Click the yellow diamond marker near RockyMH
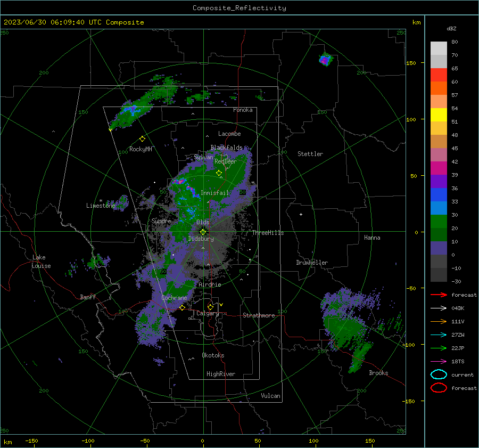 click(142, 139)
